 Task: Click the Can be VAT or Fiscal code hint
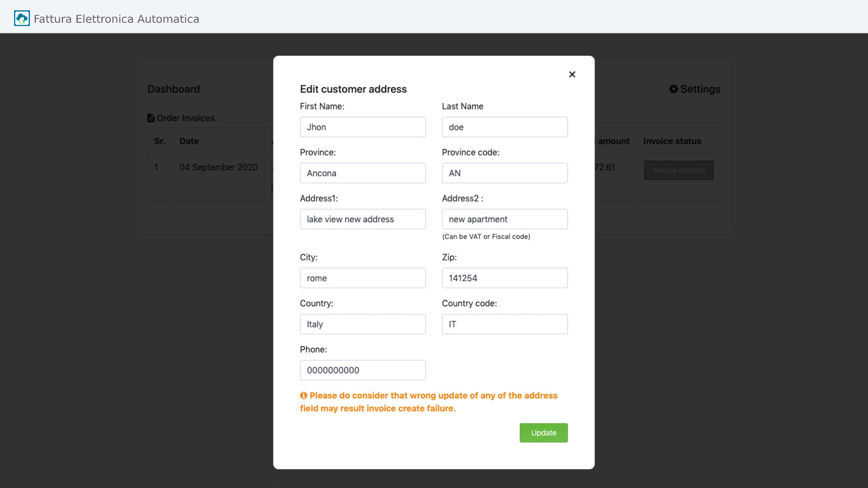tap(486, 236)
